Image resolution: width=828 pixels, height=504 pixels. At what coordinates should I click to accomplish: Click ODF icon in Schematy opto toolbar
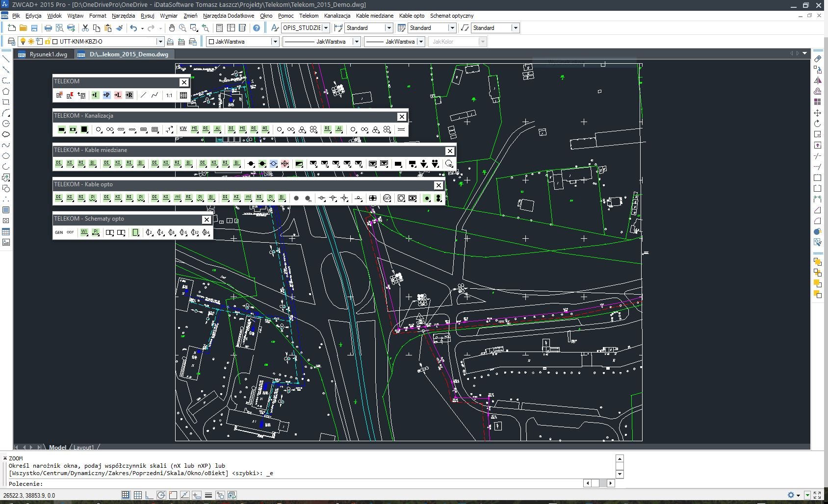(x=70, y=232)
